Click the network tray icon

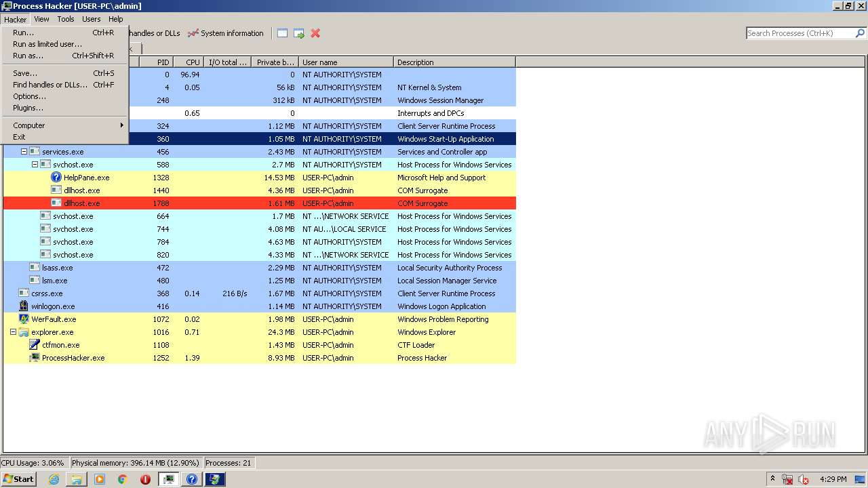[x=788, y=479]
